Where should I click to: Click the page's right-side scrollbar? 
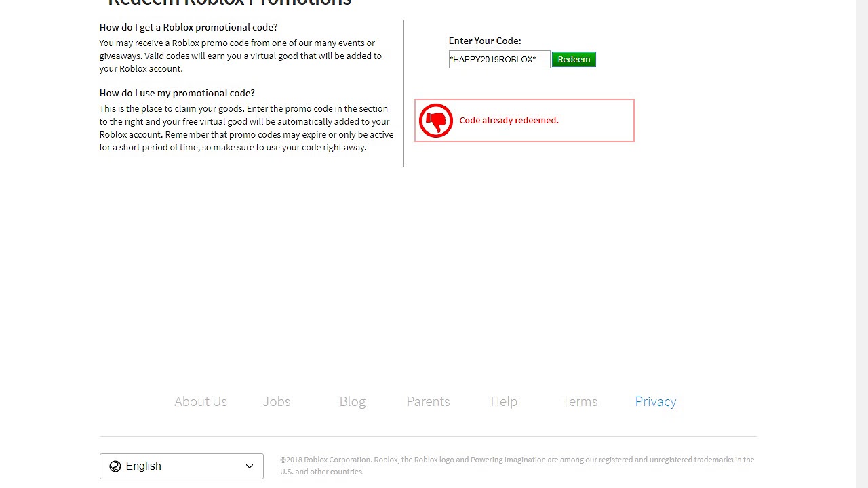pyautogui.click(x=862, y=244)
